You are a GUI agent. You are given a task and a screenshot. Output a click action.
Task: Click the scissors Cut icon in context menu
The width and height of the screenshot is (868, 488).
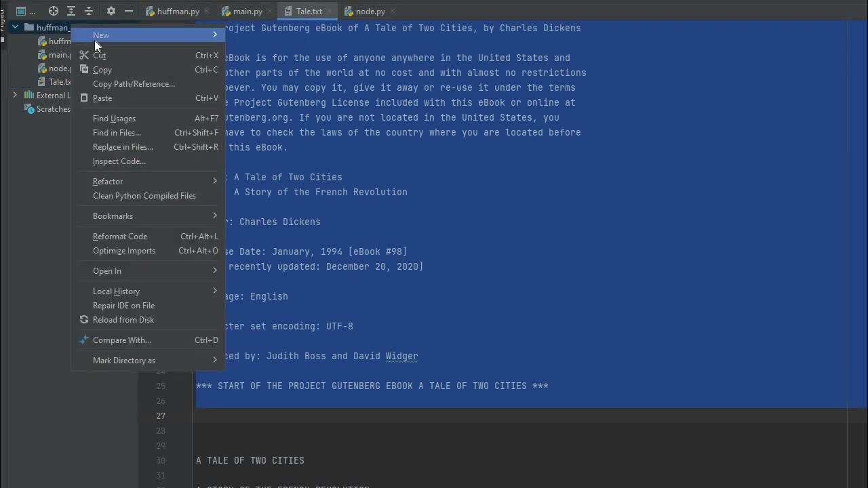[x=84, y=56]
